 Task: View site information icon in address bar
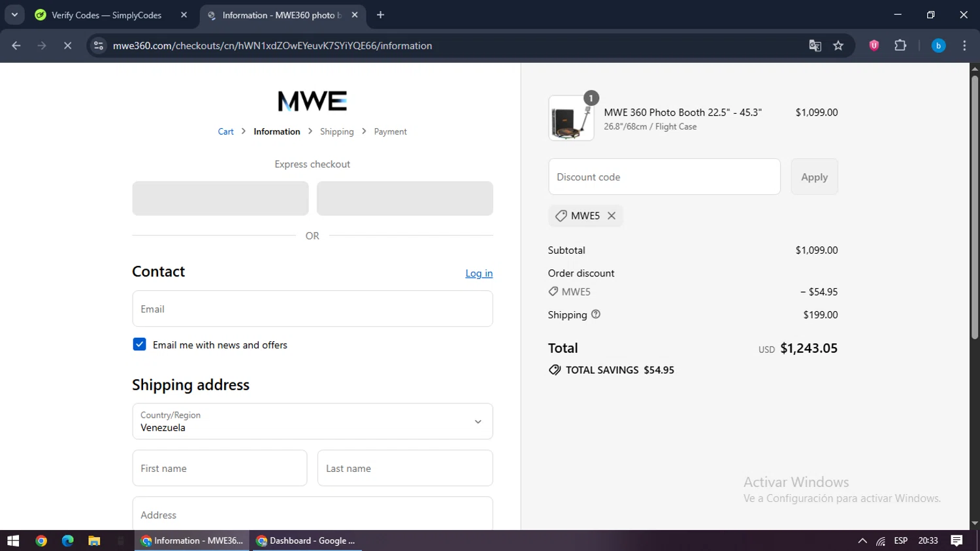(99, 46)
